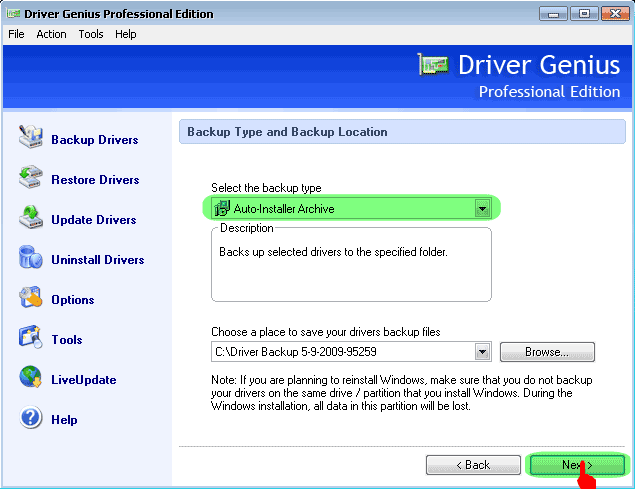
Task: Click the Restore Drivers icon
Action: (30, 177)
